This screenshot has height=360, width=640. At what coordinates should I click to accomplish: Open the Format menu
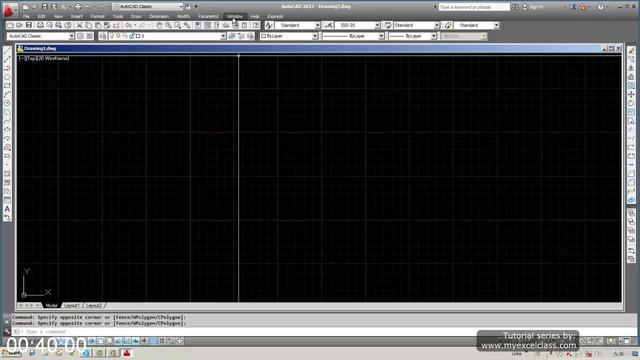click(x=98, y=16)
